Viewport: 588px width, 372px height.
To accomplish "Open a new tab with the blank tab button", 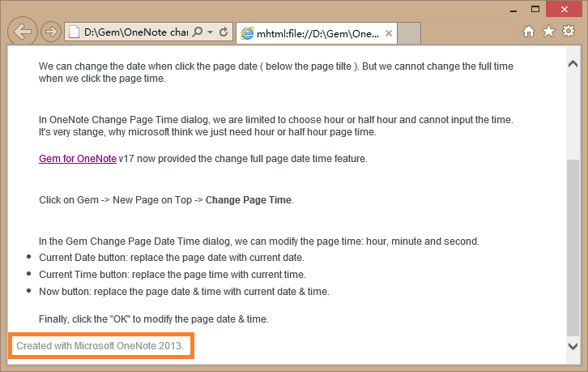I will point(409,33).
